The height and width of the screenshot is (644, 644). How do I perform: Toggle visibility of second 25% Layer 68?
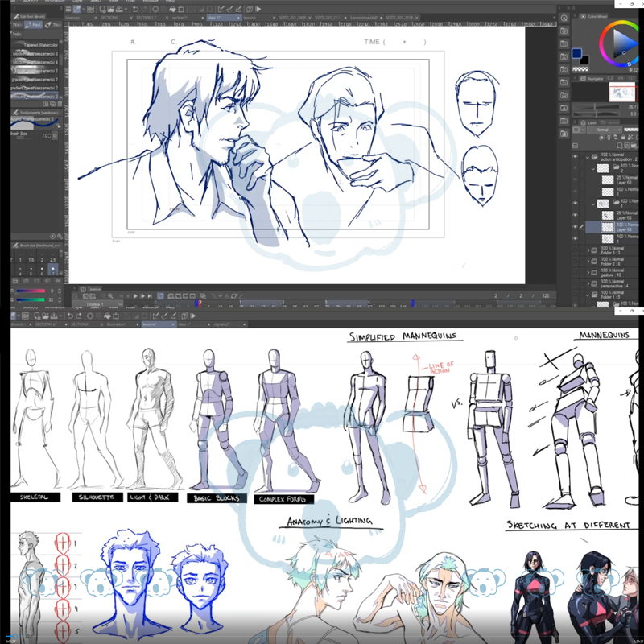tap(575, 215)
